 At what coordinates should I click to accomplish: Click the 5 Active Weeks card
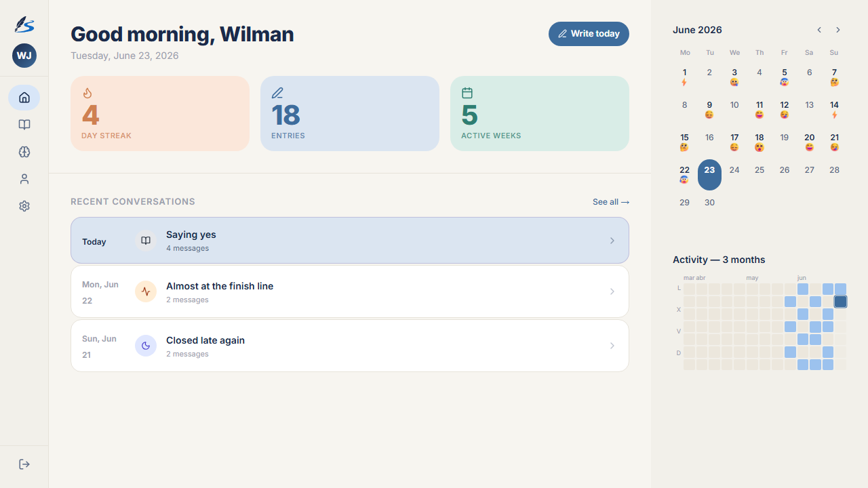click(540, 113)
